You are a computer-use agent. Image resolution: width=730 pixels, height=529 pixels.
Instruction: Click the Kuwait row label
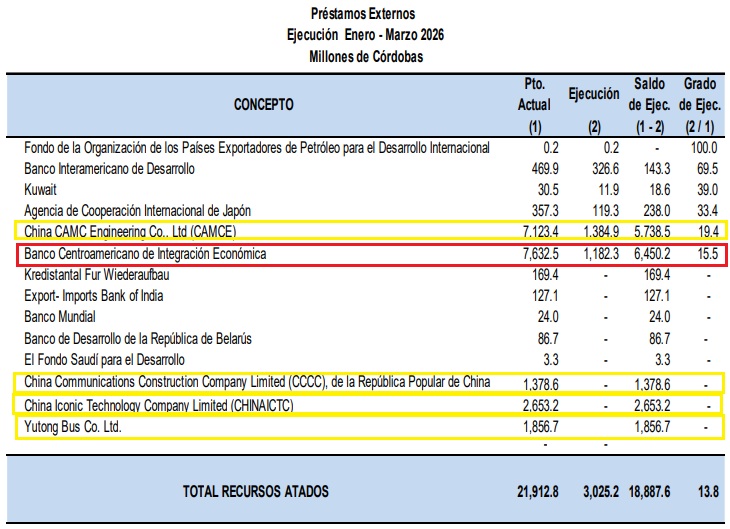[41, 190]
